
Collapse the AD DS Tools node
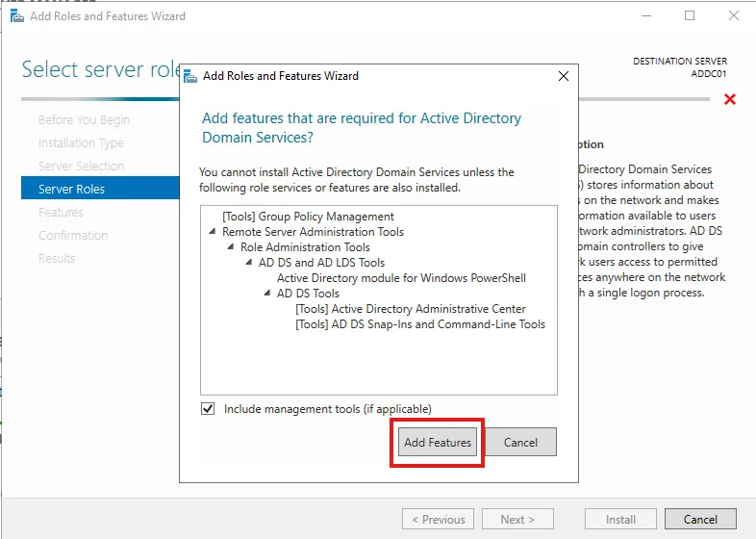(x=267, y=294)
